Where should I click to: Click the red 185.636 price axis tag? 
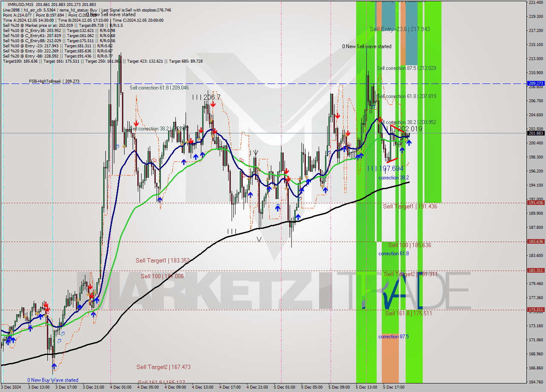pos(536,241)
